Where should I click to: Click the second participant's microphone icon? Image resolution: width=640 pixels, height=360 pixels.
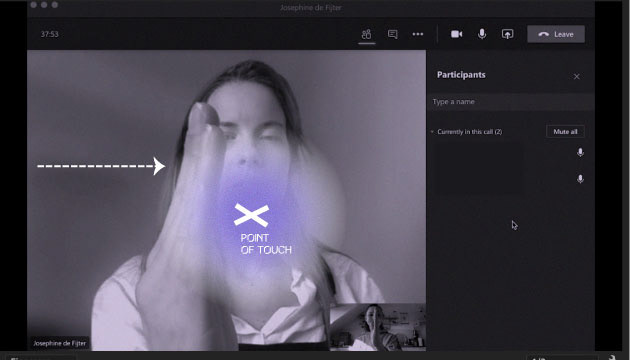click(x=580, y=179)
